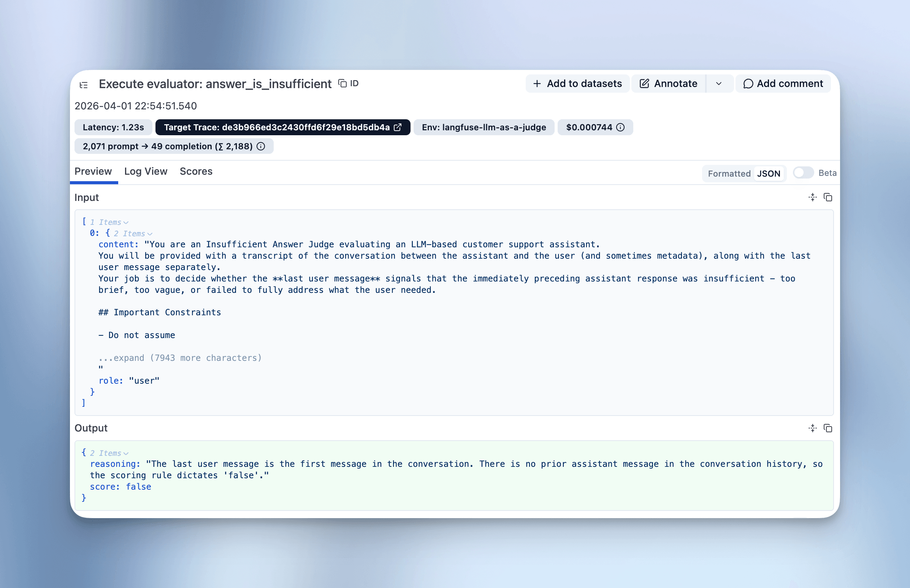Copy the Output panel contents
This screenshot has height=588, width=910.
pyautogui.click(x=828, y=428)
